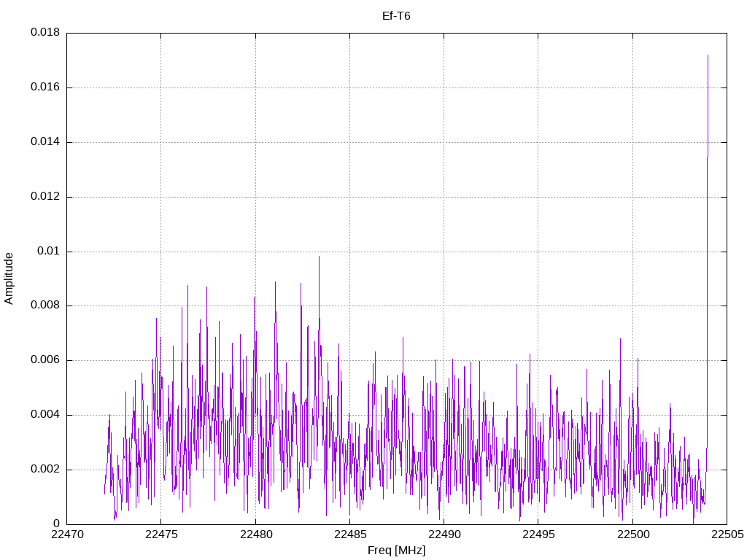Click y-axis tick label 0.006
Image resolution: width=747 pixels, height=560 pixels.
(45, 360)
